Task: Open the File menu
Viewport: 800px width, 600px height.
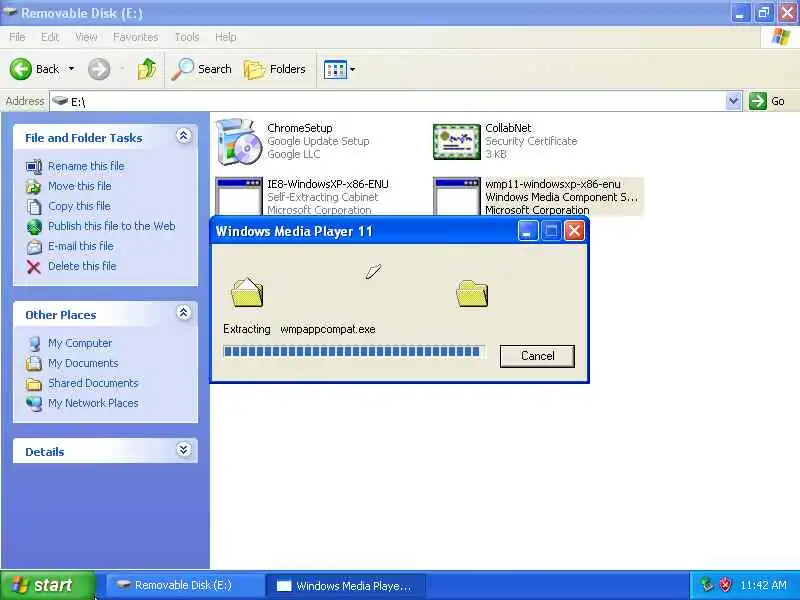Action: pyautogui.click(x=17, y=37)
